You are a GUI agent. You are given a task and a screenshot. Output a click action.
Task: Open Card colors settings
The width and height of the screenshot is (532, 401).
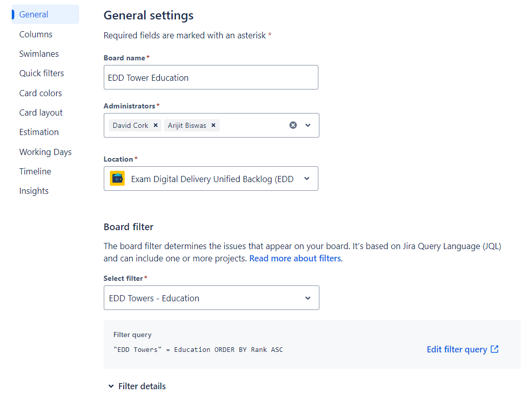tap(40, 93)
